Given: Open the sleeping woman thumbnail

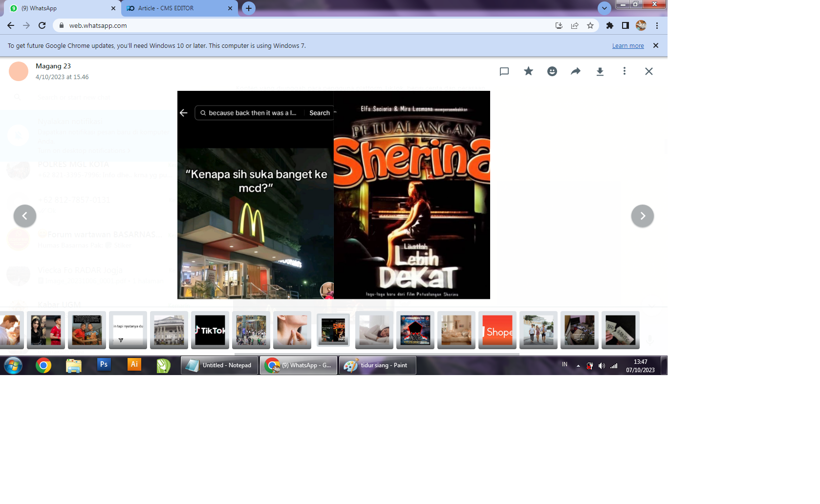Looking at the screenshot, I should click(x=374, y=330).
